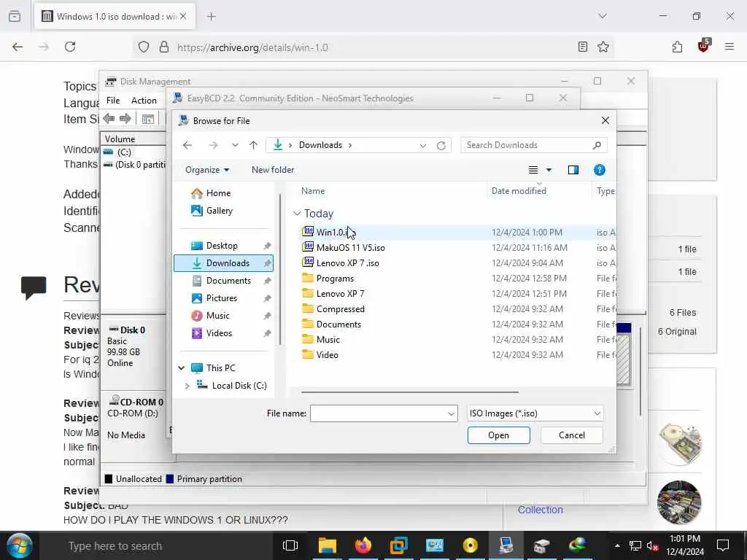Click taskbar search box
Image resolution: width=747 pixels, height=560 pixels.
pos(158,546)
